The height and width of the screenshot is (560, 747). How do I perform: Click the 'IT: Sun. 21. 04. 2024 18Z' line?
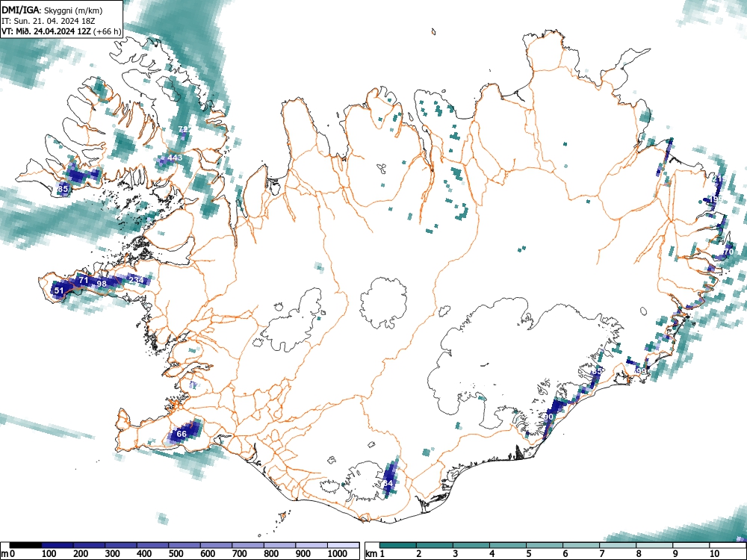[x=47, y=21]
